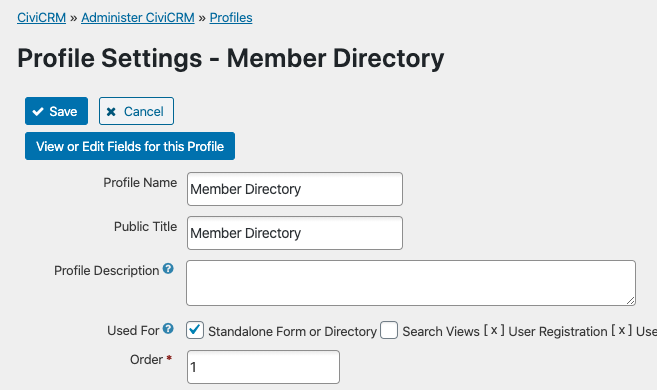Focus the Profile Name text field

295,189
